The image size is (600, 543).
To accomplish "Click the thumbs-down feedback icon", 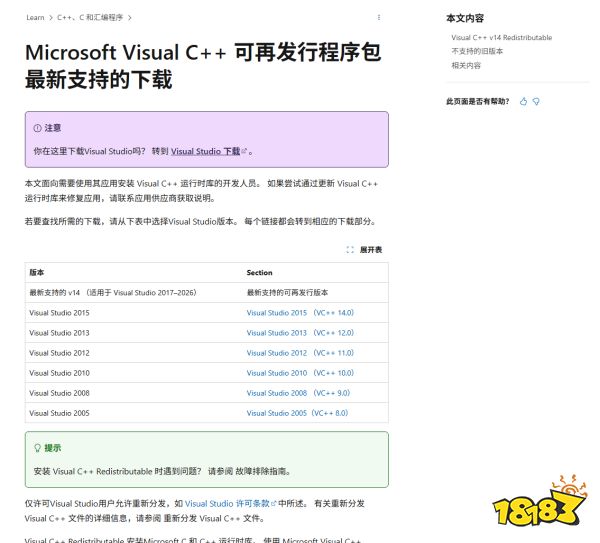I will click(536, 101).
